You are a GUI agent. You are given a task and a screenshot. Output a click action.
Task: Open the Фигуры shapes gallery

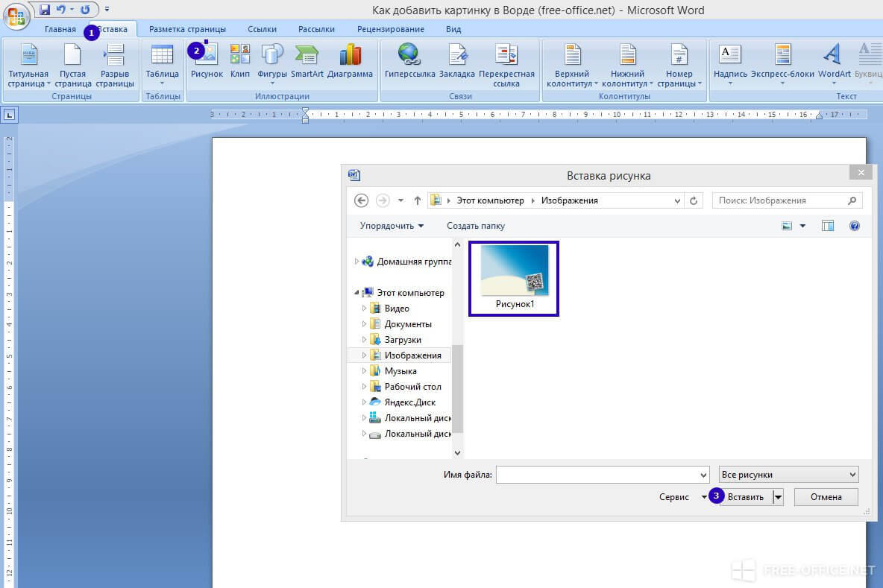pos(272,65)
